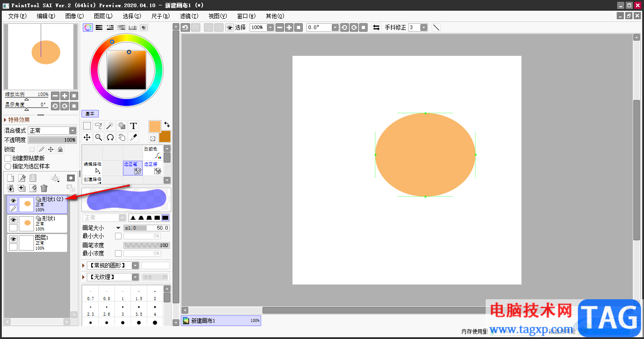
Task: Click the undo button in toolbar
Action: coord(186,28)
